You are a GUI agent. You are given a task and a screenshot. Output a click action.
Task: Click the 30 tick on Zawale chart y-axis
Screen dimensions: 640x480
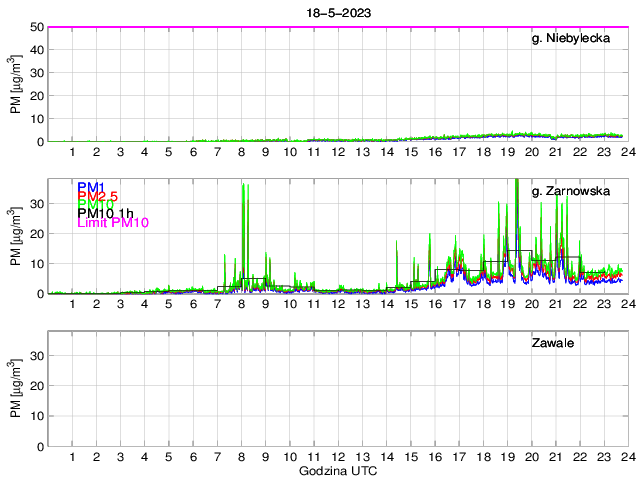point(37,355)
